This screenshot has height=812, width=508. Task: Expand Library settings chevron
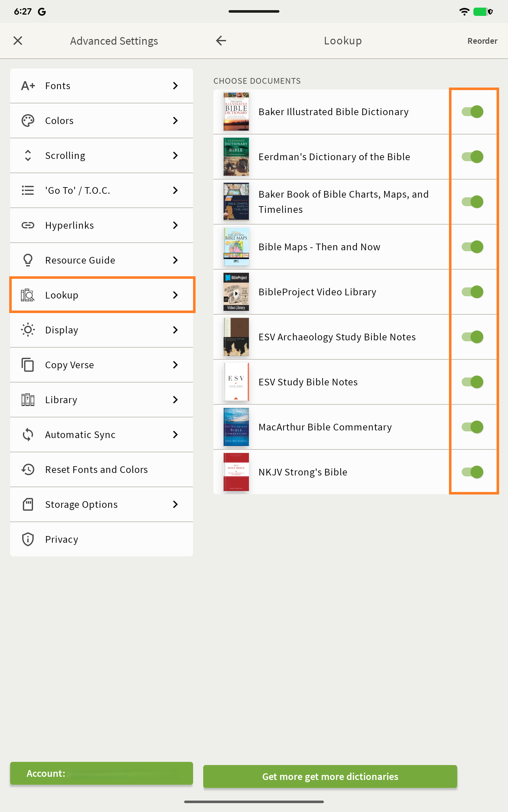click(175, 400)
